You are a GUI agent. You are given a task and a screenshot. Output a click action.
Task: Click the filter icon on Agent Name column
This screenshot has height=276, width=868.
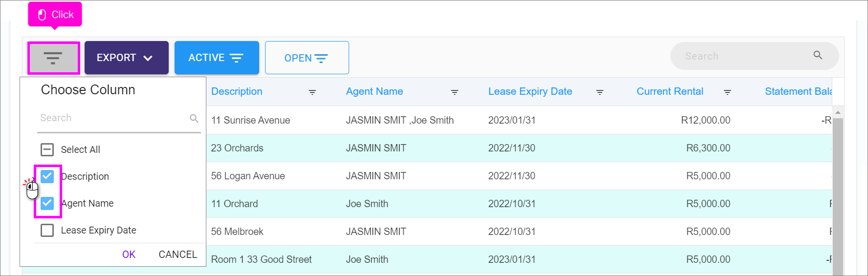pos(454,92)
